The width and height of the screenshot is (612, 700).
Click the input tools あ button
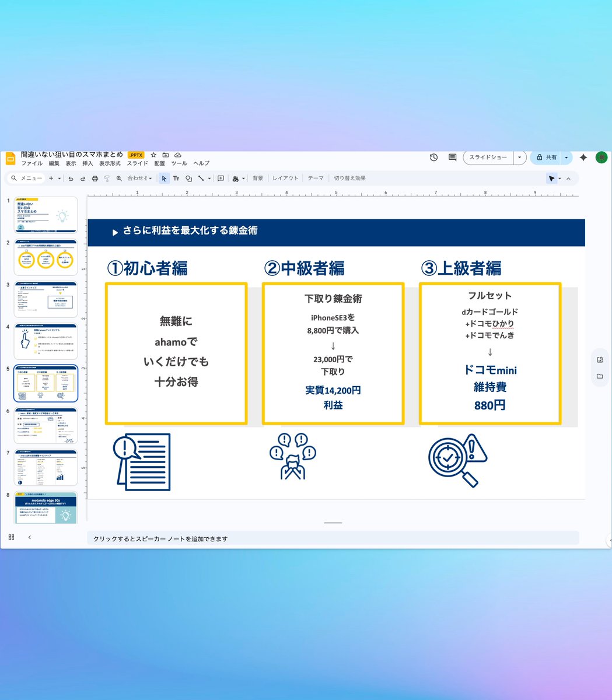tap(236, 178)
